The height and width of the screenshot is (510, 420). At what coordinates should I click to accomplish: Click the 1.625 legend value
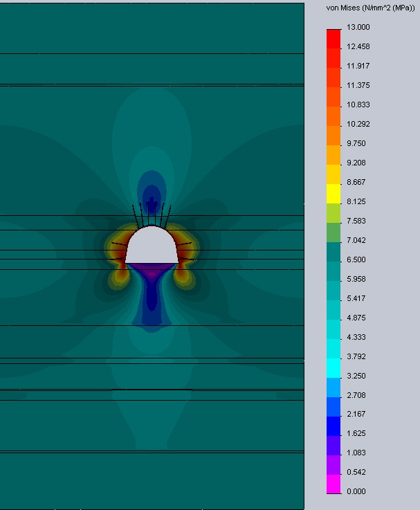tap(356, 433)
